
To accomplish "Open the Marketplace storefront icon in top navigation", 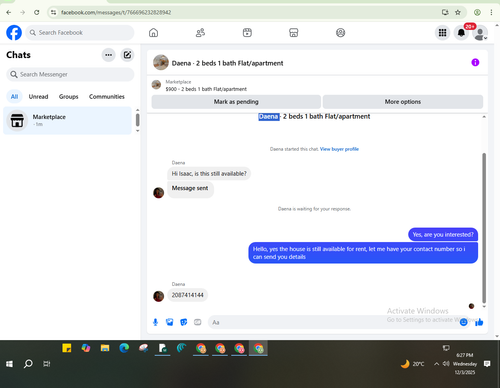I will point(294,33).
